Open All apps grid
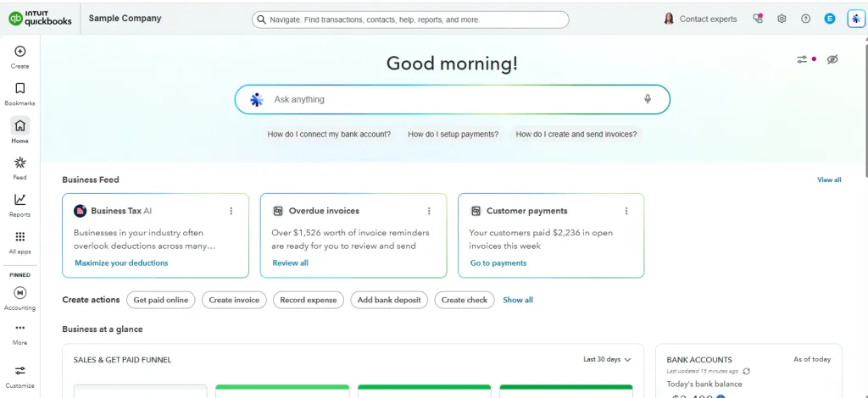The width and height of the screenshot is (868, 398). [20, 242]
